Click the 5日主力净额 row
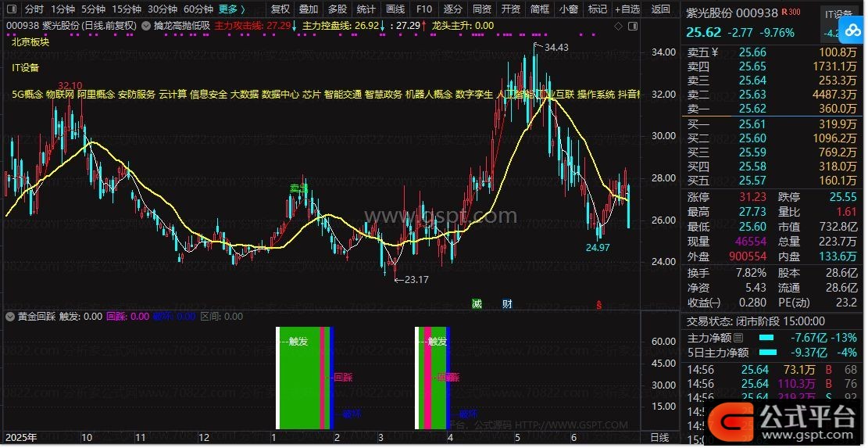 coord(772,353)
